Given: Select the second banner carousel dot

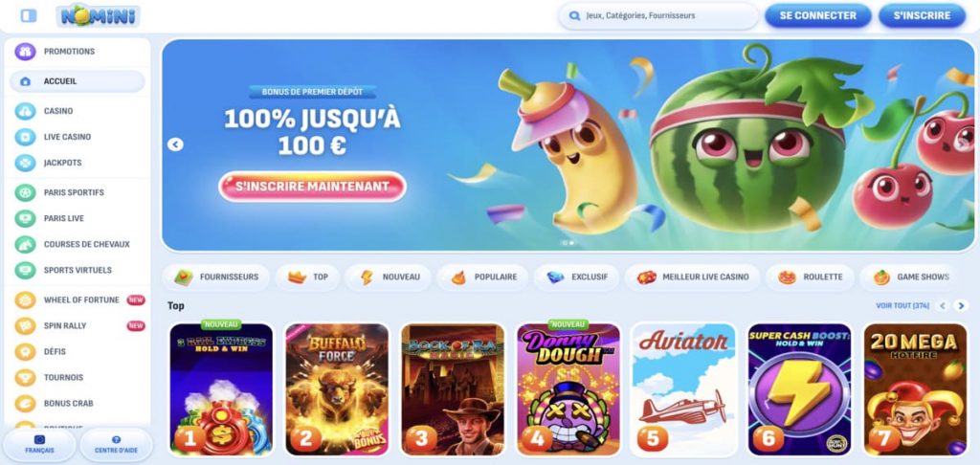Looking at the screenshot, I should click(571, 242).
